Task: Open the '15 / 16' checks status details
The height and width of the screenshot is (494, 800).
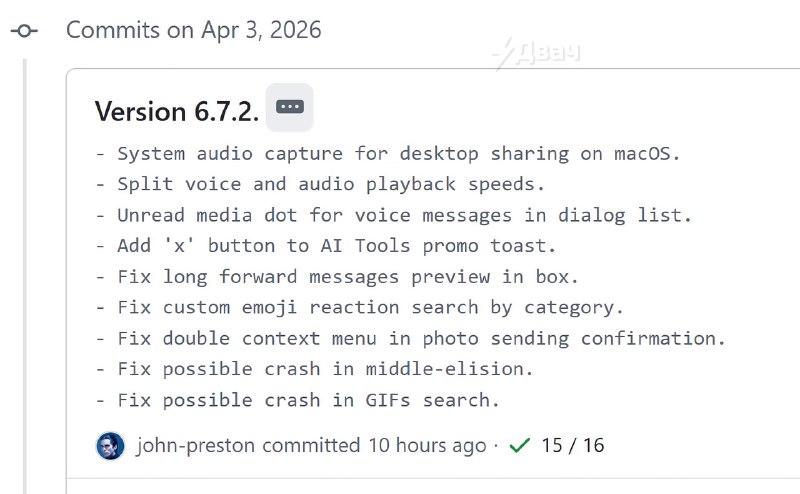Action: pos(572,445)
